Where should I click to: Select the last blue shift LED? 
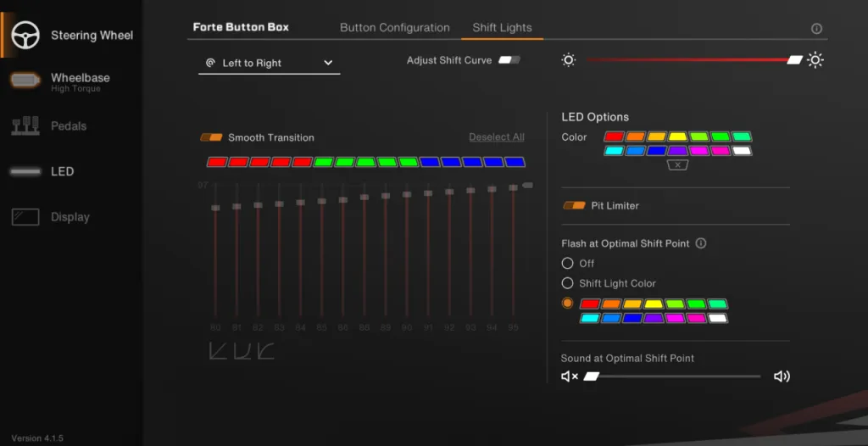pos(515,162)
